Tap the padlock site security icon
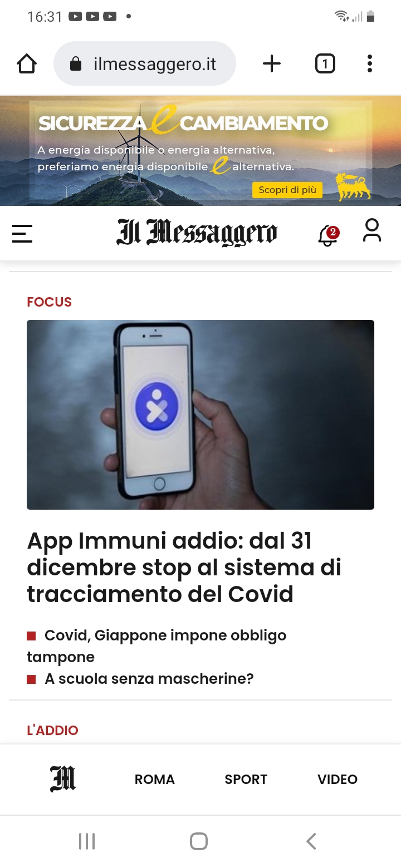 [x=76, y=64]
